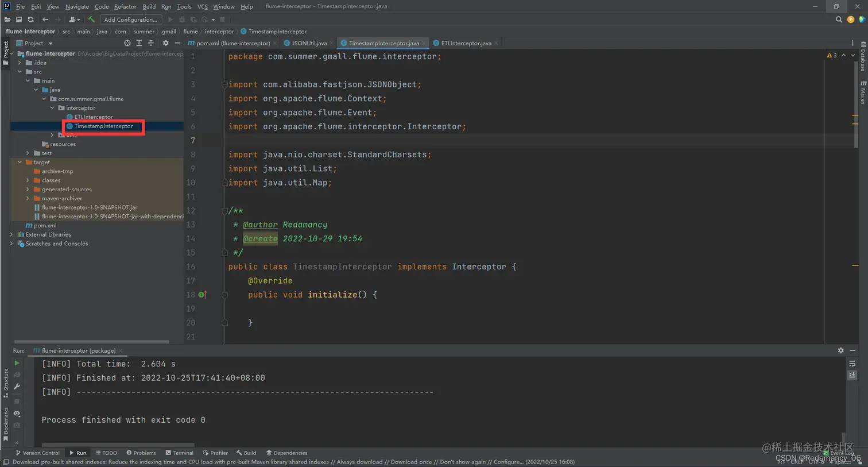The image size is (868, 467).
Task: Click the orange IDE update icon
Action: click(851, 20)
